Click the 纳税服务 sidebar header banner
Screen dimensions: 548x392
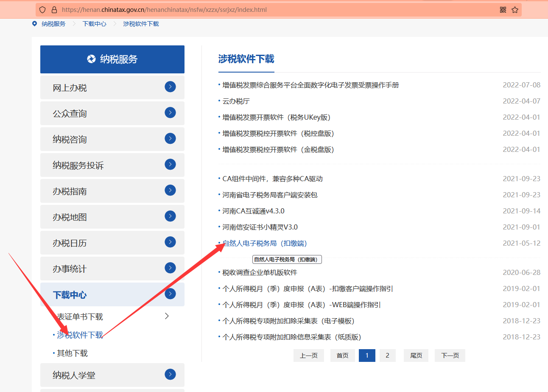click(112, 59)
